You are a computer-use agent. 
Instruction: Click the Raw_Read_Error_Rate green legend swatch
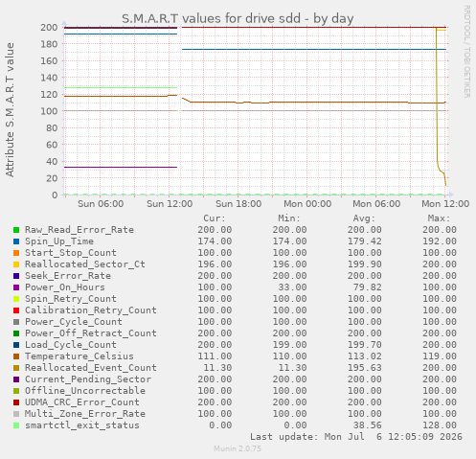(x=16, y=230)
